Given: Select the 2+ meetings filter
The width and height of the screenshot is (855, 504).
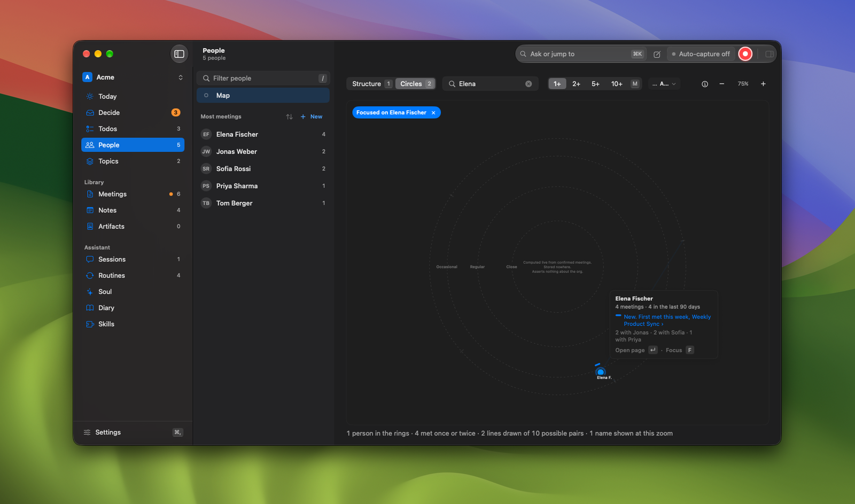Looking at the screenshot, I should (576, 84).
